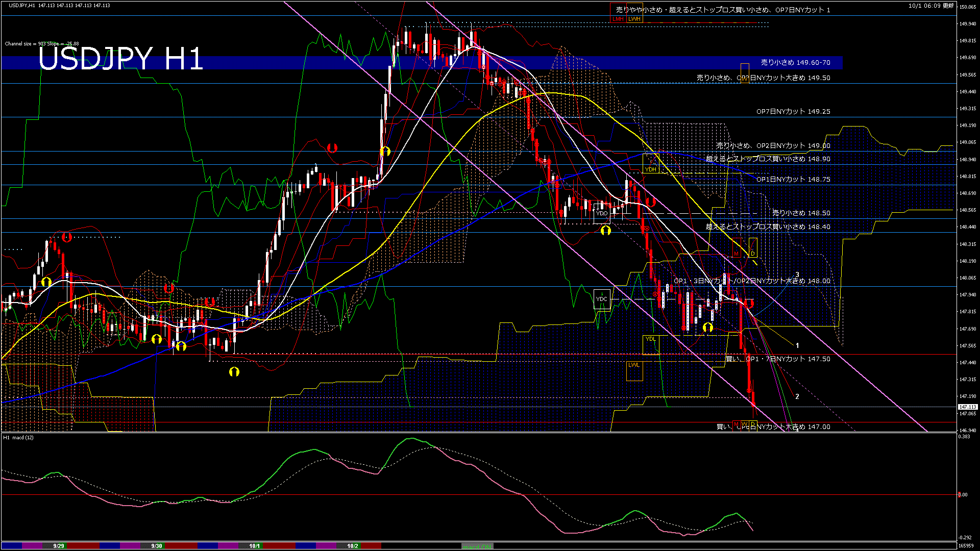Click the 売り小さめ 149.60-70 label
Viewport: 980px width, 551px height.
click(x=795, y=62)
